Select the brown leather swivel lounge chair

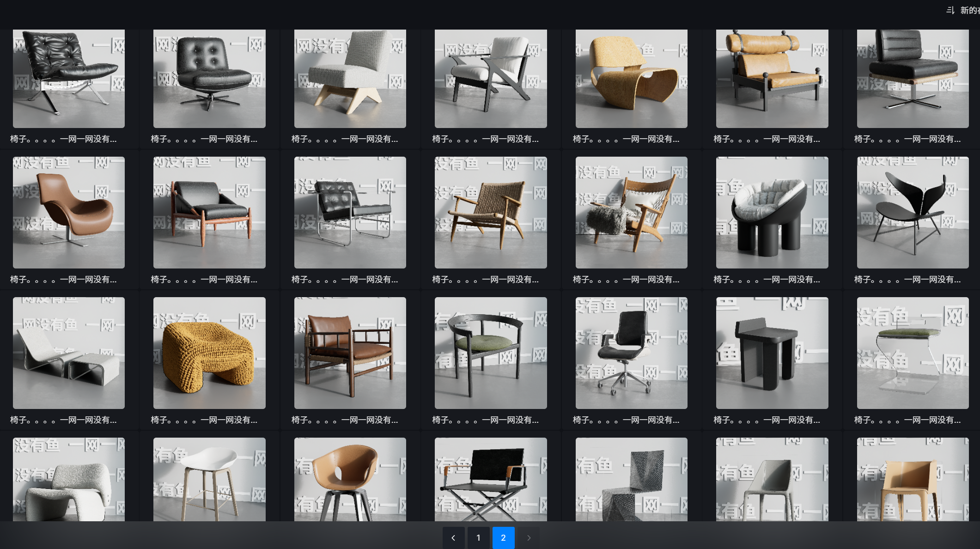coord(68,213)
